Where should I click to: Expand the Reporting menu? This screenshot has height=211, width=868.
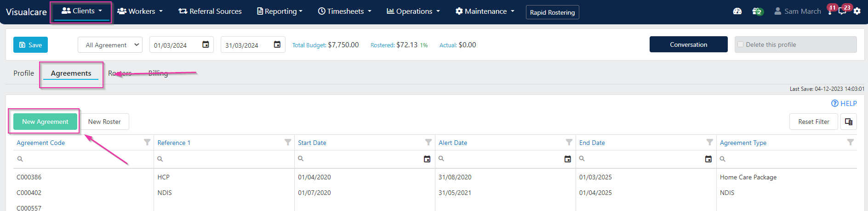pos(280,11)
